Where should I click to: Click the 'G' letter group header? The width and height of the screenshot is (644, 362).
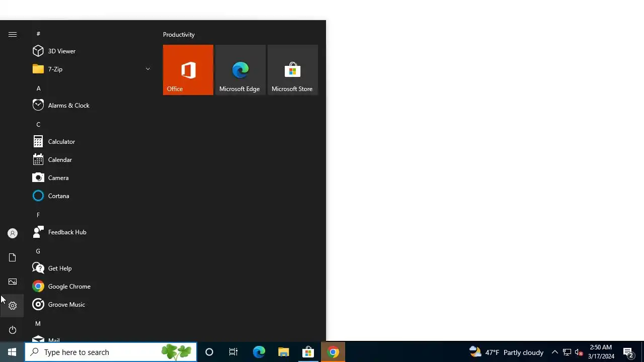38,251
